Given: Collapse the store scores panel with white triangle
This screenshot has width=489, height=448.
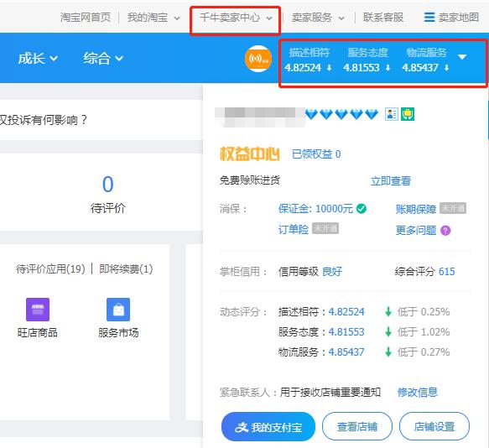Looking at the screenshot, I should 462,57.
